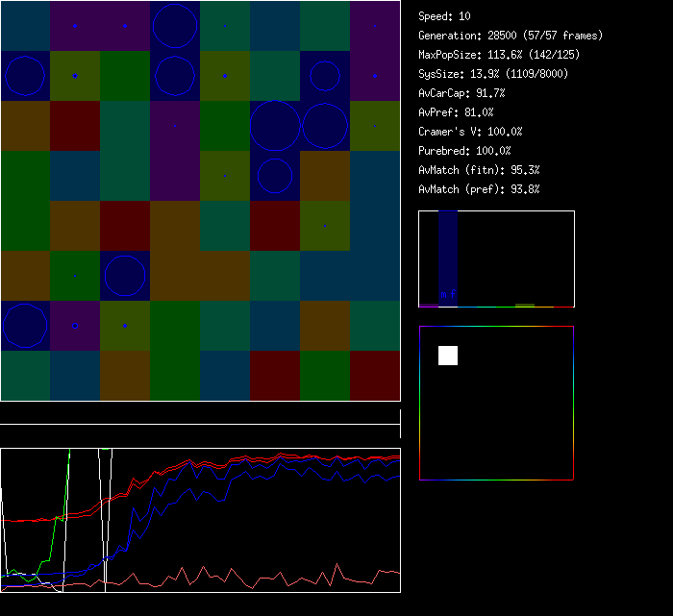Click the circle in the bottom-left navy cell
This screenshot has height=616, width=673.
(x=25, y=325)
